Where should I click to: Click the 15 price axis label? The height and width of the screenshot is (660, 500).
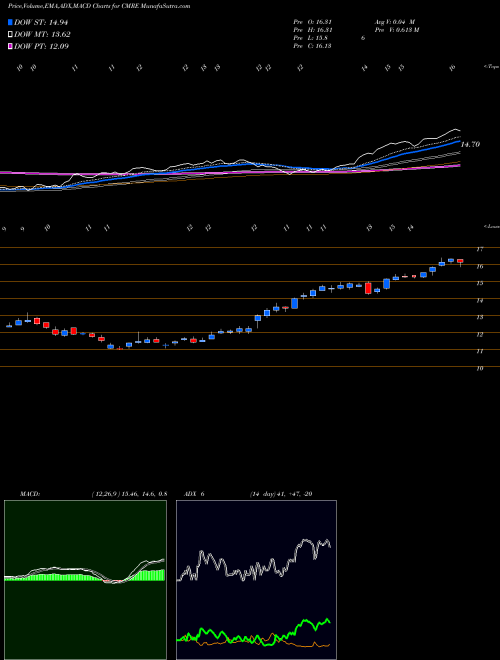point(479,283)
